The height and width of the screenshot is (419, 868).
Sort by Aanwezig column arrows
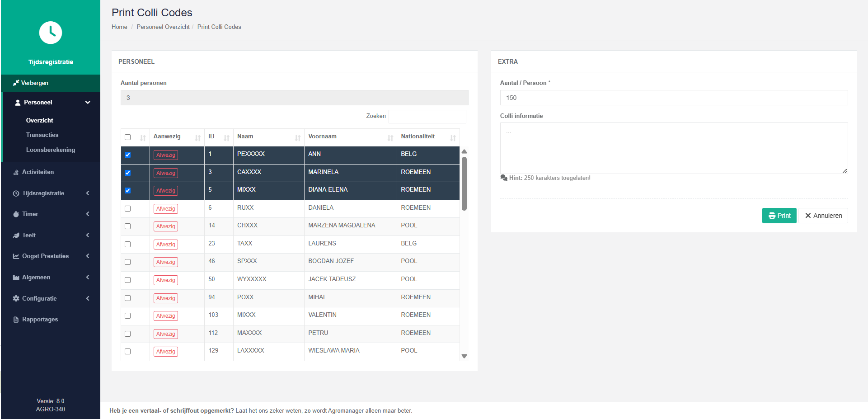[x=197, y=138]
